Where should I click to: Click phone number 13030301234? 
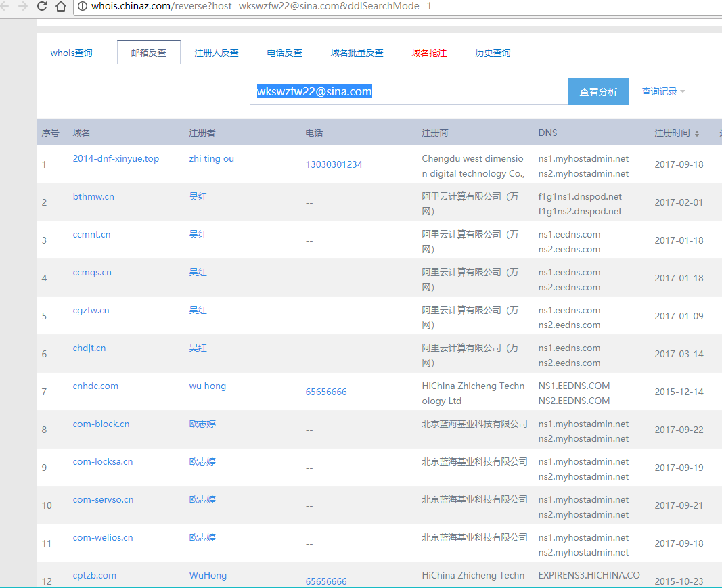tap(334, 164)
